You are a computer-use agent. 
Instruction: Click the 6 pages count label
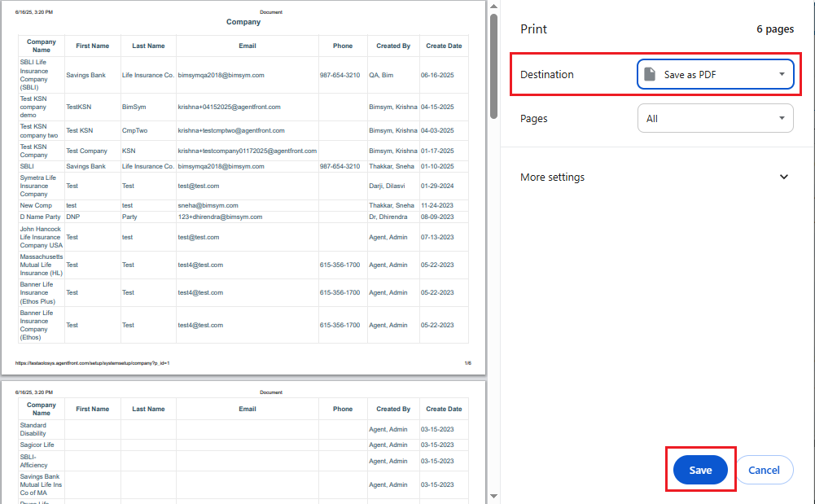[x=774, y=29]
